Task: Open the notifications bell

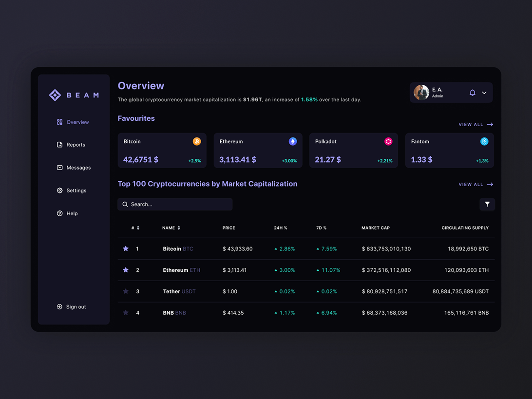Action: [x=472, y=93]
